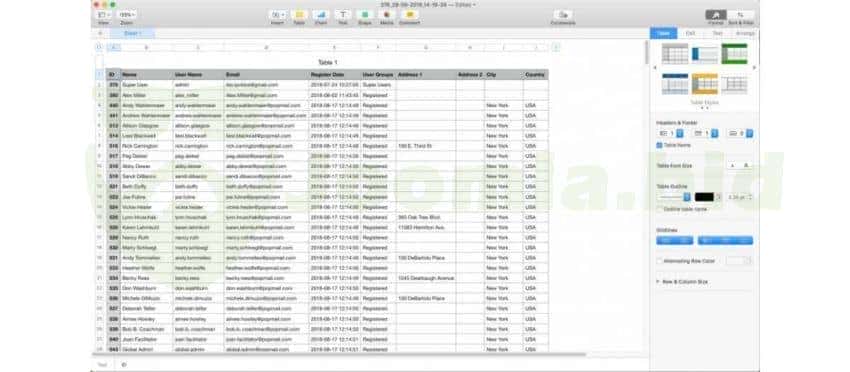The width and height of the screenshot is (850, 372).
Task: Toggle the Table Name checkbox
Action: point(659,145)
